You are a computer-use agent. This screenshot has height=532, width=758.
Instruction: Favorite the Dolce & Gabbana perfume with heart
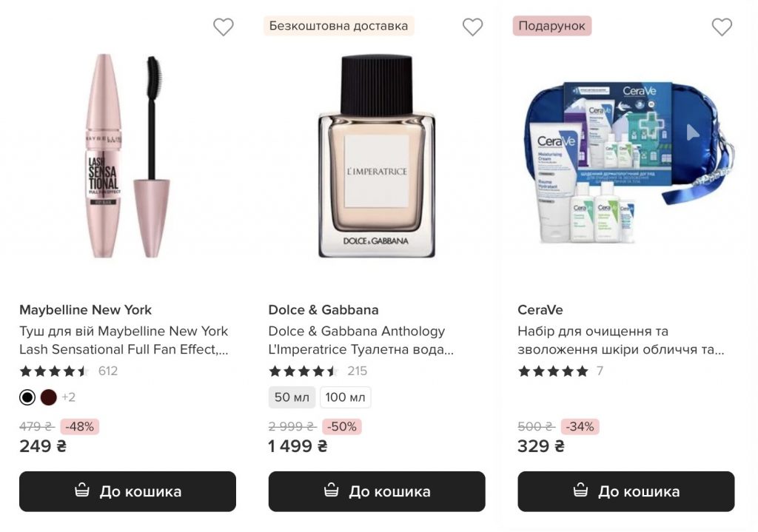(x=472, y=27)
